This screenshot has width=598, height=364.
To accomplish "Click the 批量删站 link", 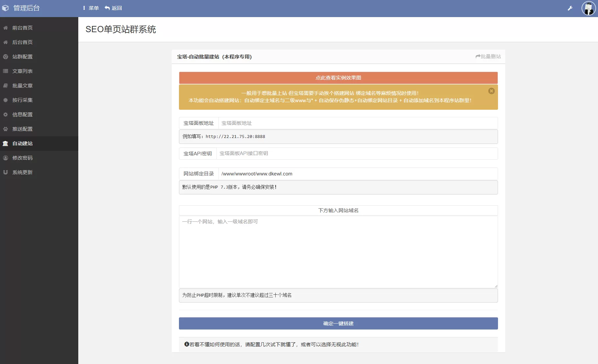I will (488, 56).
